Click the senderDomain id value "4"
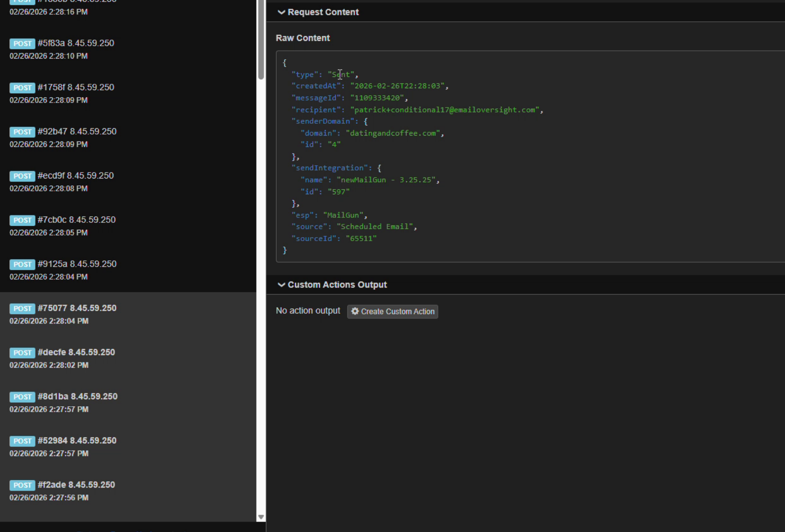Screen dimensions: 785x532 [334, 144]
